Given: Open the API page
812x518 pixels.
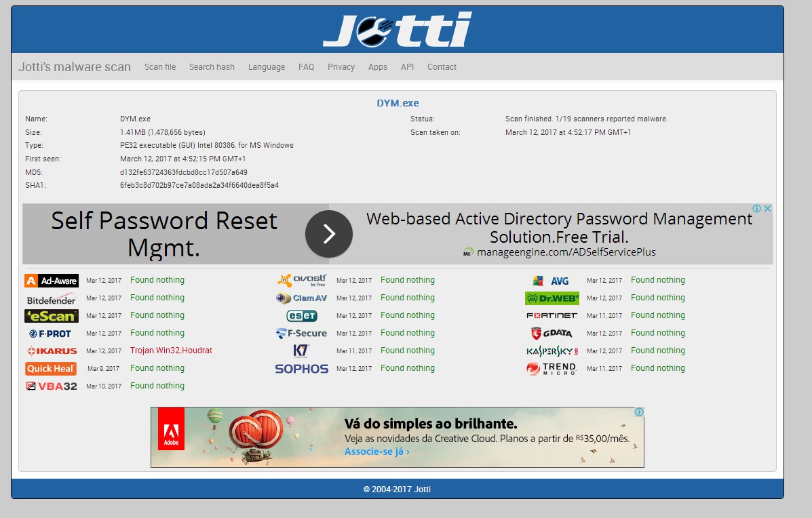Looking at the screenshot, I should [407, 66].
